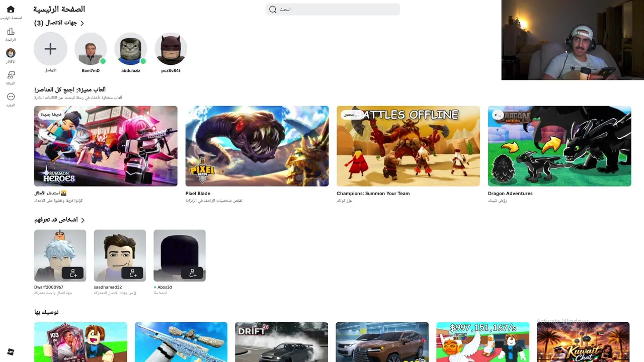The image size is (644, 362).
Task: Open the Avatar sidebar icon
Action: coord(11,53)
